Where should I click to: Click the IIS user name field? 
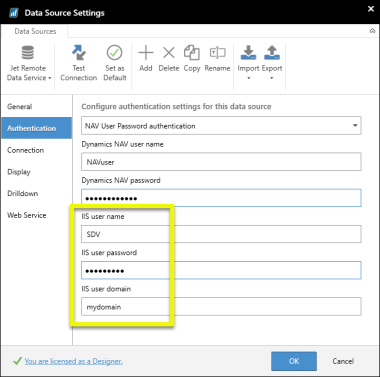click(x=221, y=234)
